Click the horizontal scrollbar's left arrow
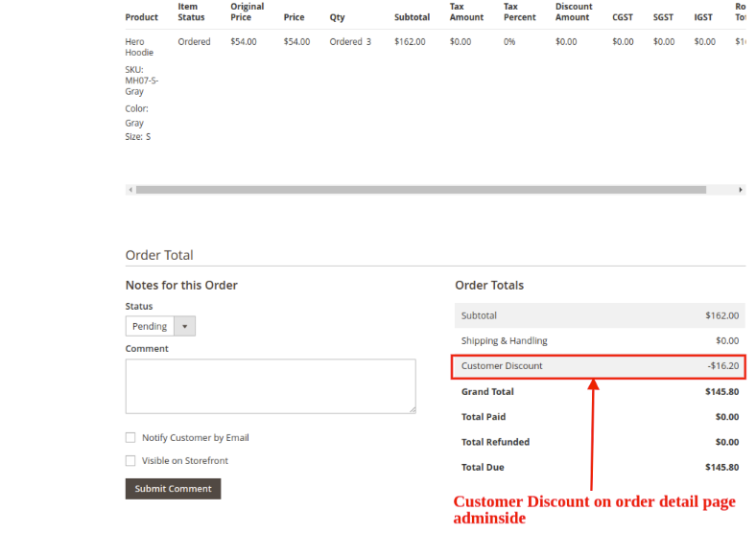Screen dimensions: 756x534 pos(130,190)
